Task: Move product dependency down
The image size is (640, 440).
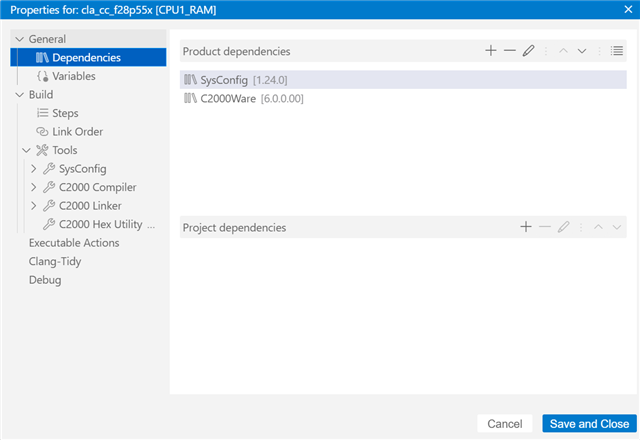Action: [582, 51]
